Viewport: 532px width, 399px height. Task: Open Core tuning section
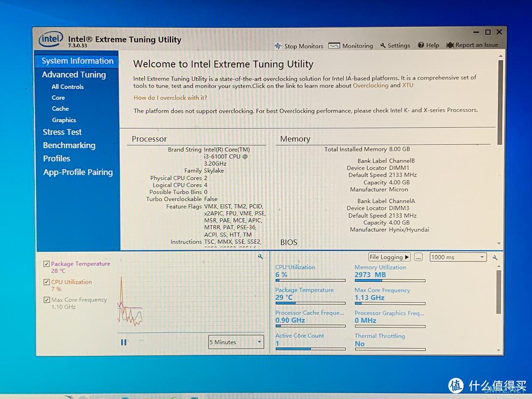coord(58,98)
